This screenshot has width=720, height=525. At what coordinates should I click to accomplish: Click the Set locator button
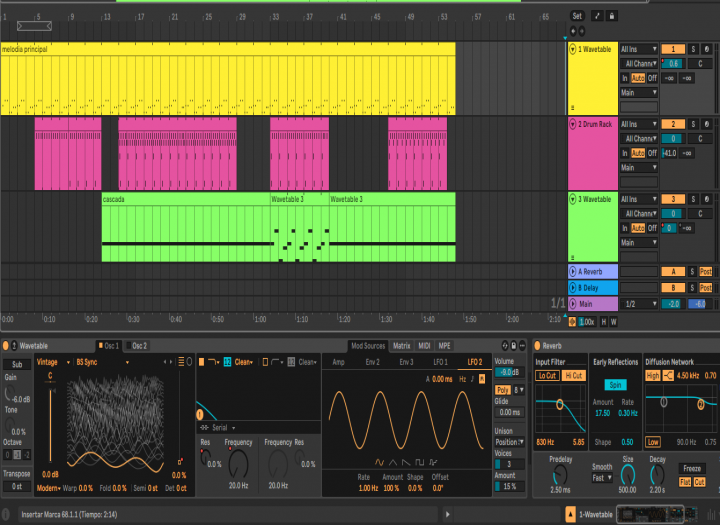(x=577, y=16)
